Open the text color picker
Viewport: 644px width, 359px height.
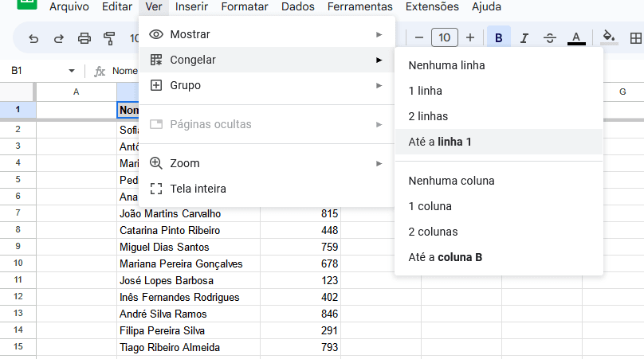(x=575, y=37)
